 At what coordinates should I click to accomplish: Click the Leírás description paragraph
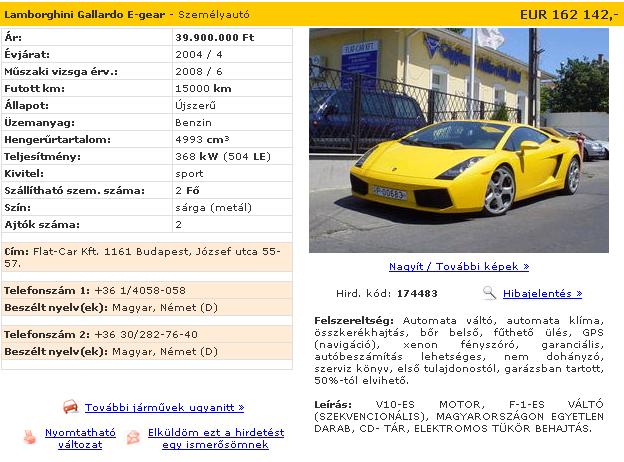pyautogui.click(x=459, y=416)
